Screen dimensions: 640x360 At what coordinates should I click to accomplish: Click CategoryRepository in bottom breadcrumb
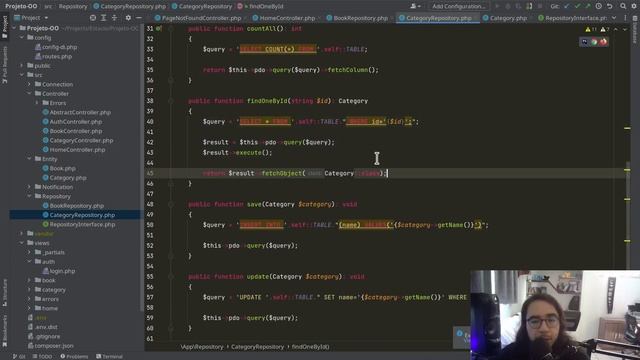click(x=257, y=347)
